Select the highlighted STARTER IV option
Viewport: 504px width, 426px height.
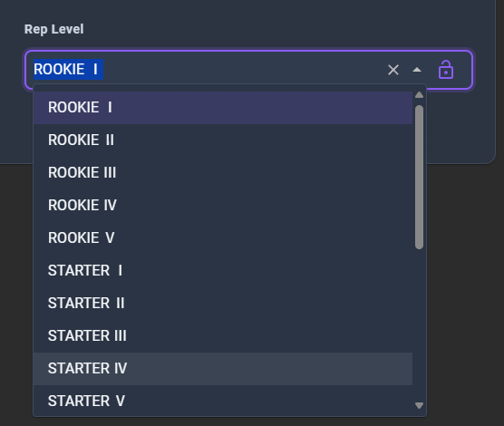(223, 369)
